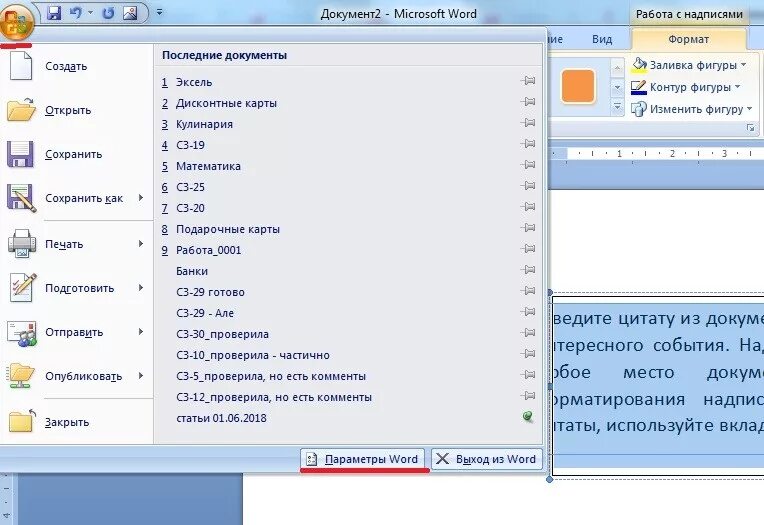Image resolution: width=764 pixels, height=525 pixels.
Task: Click the folder icon next to Закрыть
Action: (21, 421)
